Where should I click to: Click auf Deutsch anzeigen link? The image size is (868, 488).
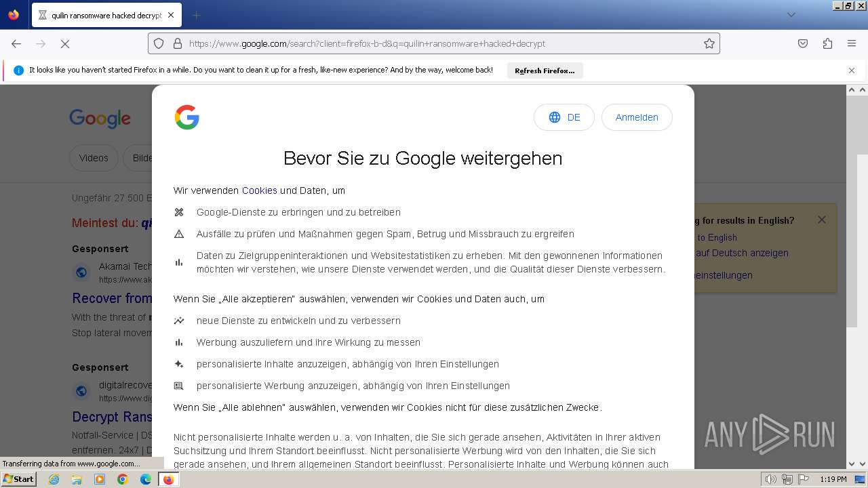click(741, 253)
